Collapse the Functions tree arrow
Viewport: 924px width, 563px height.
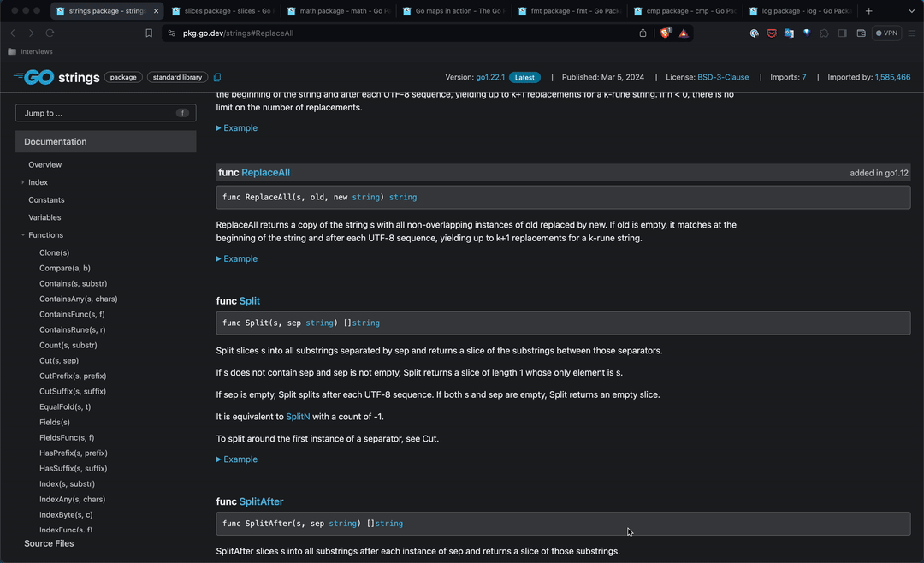23,234
